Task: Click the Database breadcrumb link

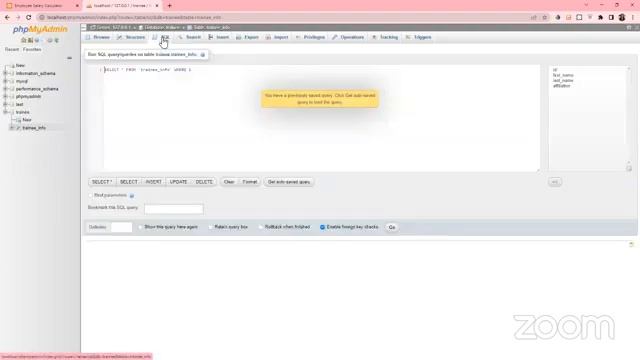Action: point(162,27)
